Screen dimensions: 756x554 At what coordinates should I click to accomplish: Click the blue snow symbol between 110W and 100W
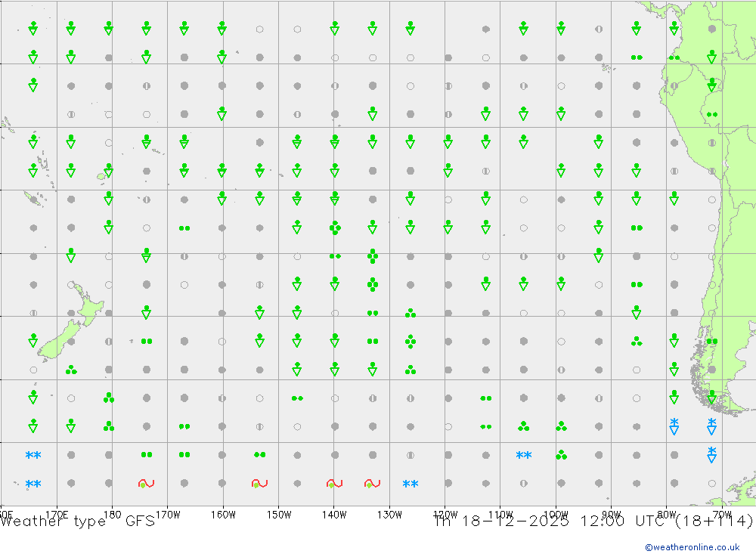click(x=524, y=455)
